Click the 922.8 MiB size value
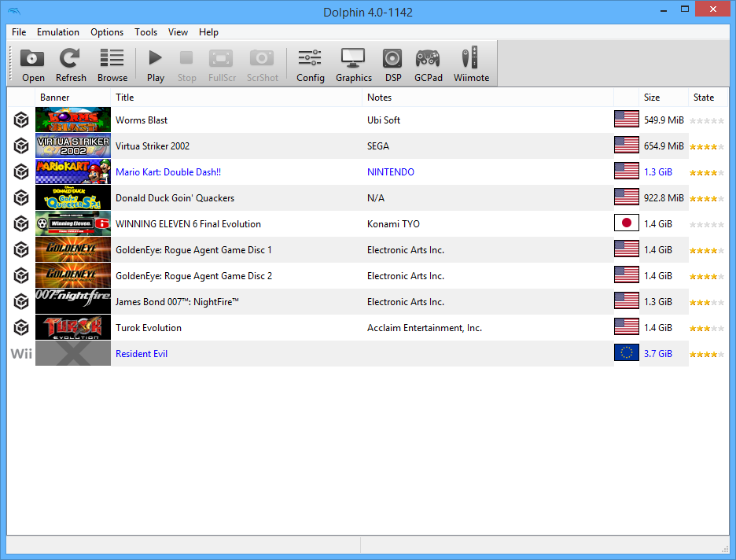 pos(664,198)
